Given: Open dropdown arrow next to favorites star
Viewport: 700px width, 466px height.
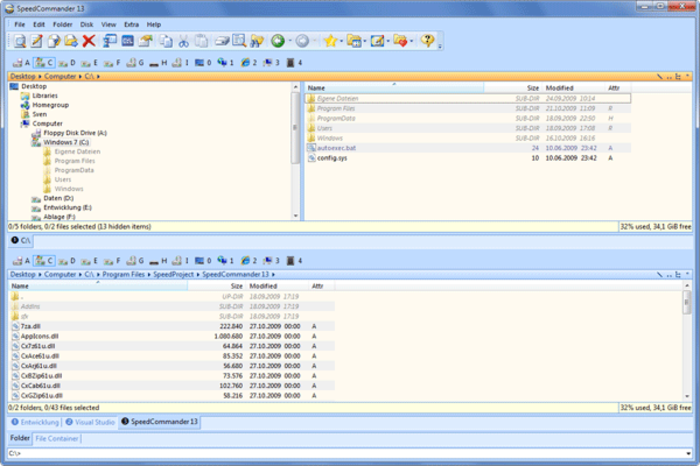Looking at the screenshot, I should coord(342,41).
